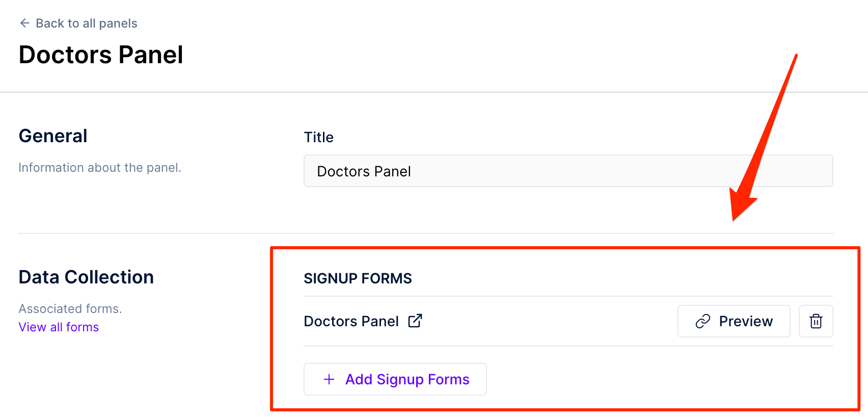868x419 pixels.
Task: Click the Doctors Panel form name text
Action: (x=351, y=321)
